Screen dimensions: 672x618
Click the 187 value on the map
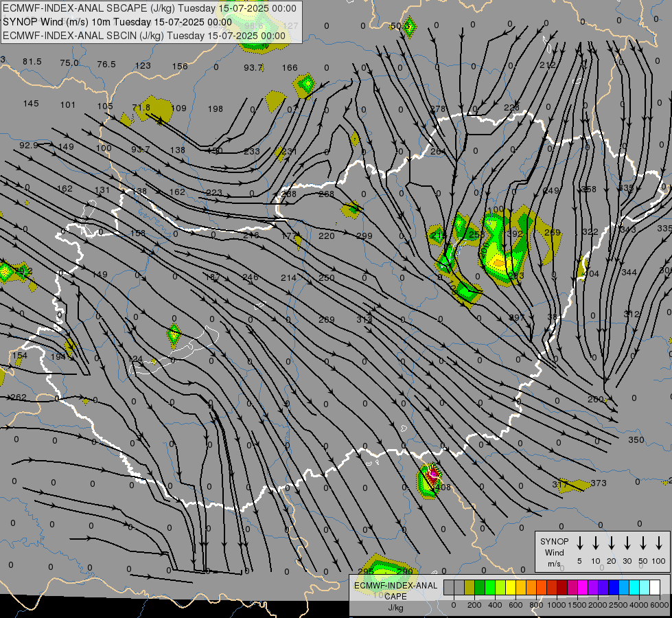click(x=213, y=277)
